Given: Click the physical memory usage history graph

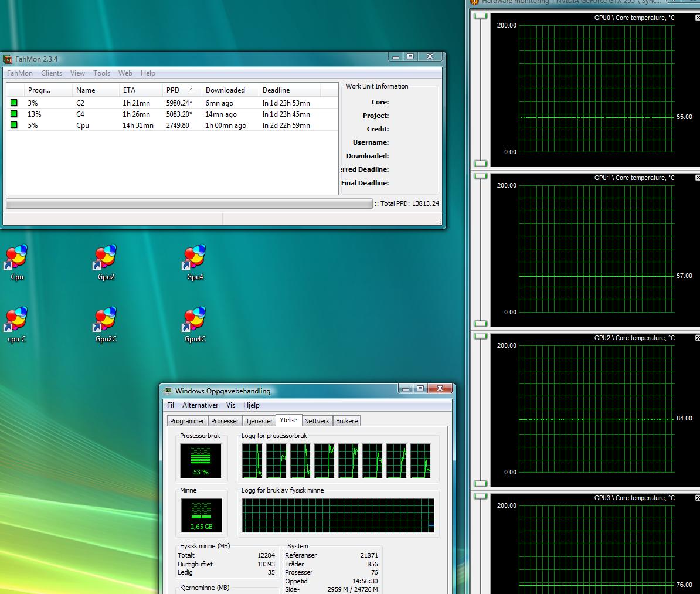Looking at the screenshot, I should [338, 515].
